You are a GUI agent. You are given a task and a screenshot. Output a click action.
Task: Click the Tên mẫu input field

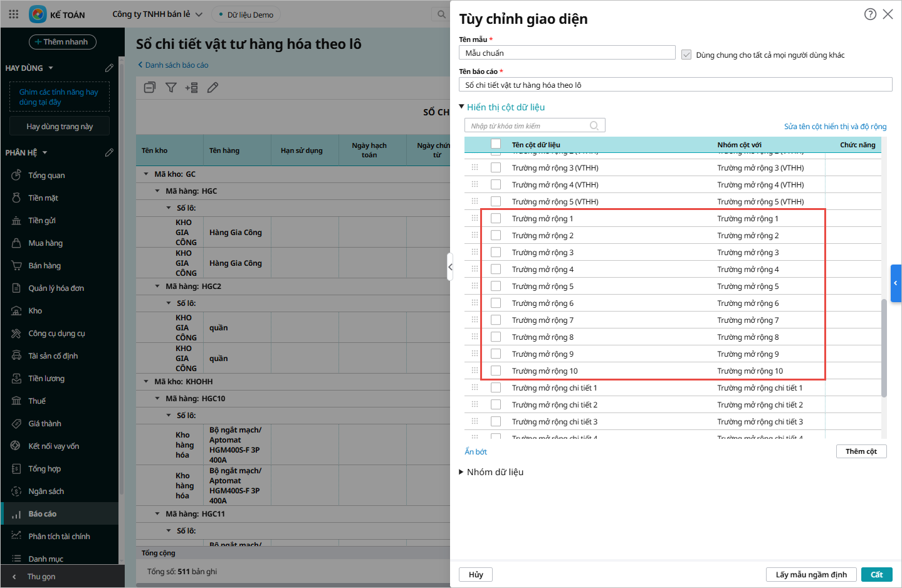click(x=567, y=53)
